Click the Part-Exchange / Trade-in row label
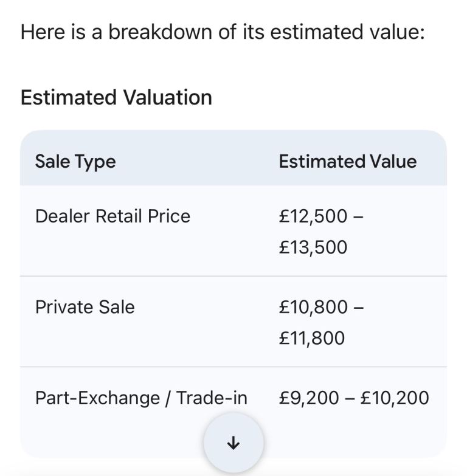 [x=141, y=398]
